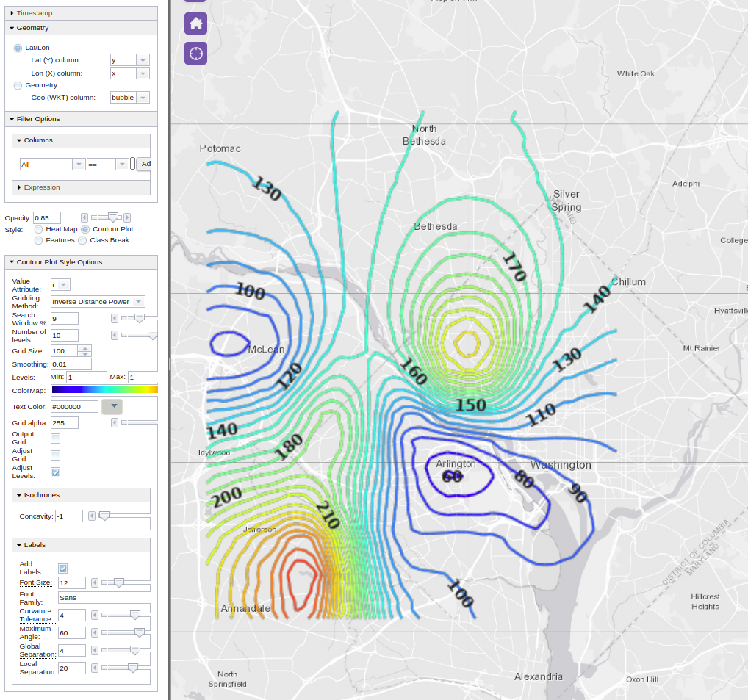Select the Geometry radio option
The height and width of the screenshot is (700, 748).
pyautogui.click(x=18, y=85)
